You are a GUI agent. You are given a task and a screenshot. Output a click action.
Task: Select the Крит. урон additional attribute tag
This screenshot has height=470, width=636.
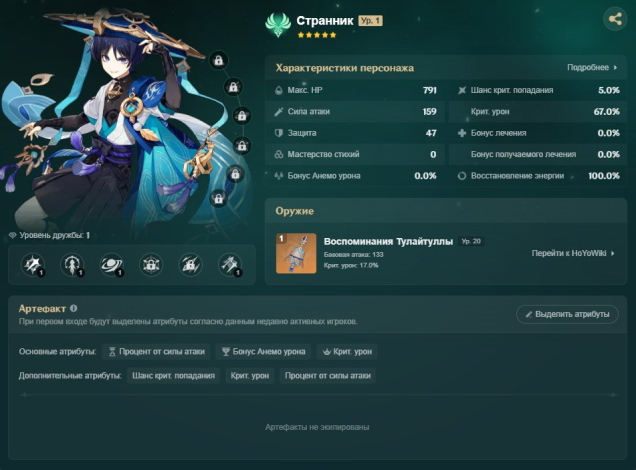[250, 376]
